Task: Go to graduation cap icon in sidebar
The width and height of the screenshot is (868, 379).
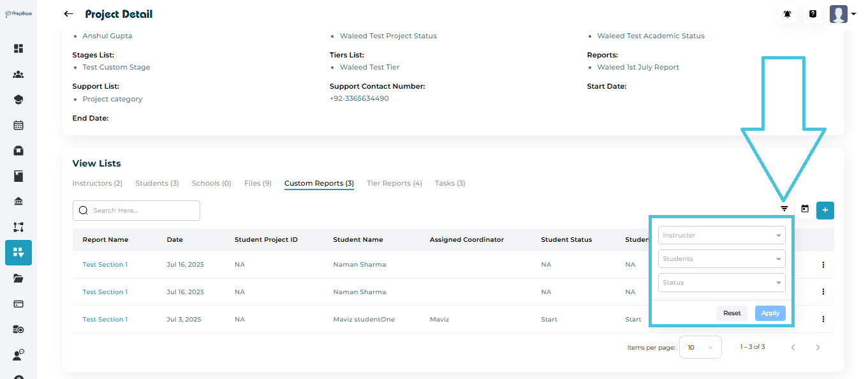Action: pyautogui.click(x=18, y=100)
